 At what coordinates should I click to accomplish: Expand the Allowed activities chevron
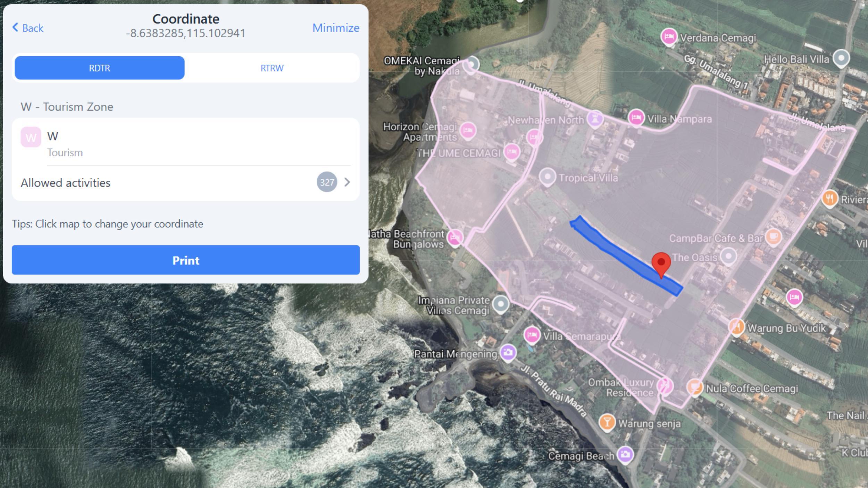[x=347, y=182]
